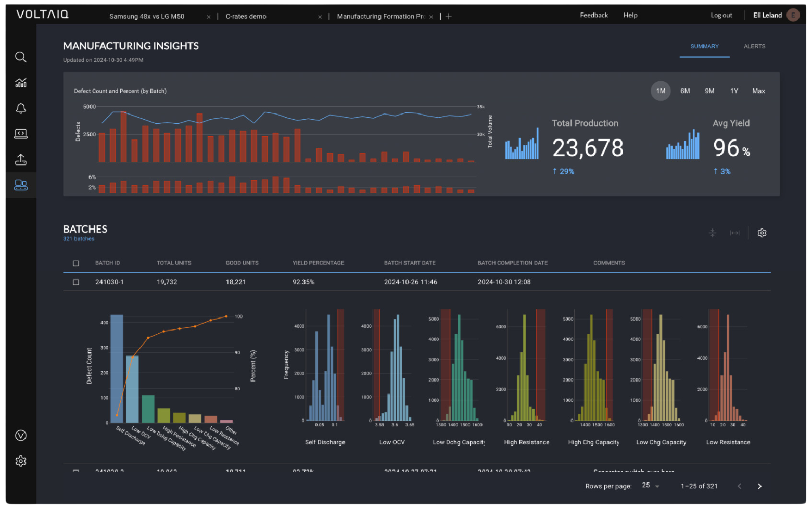
Task: Add a new tab with plus icon
Action: pos(449,16)
